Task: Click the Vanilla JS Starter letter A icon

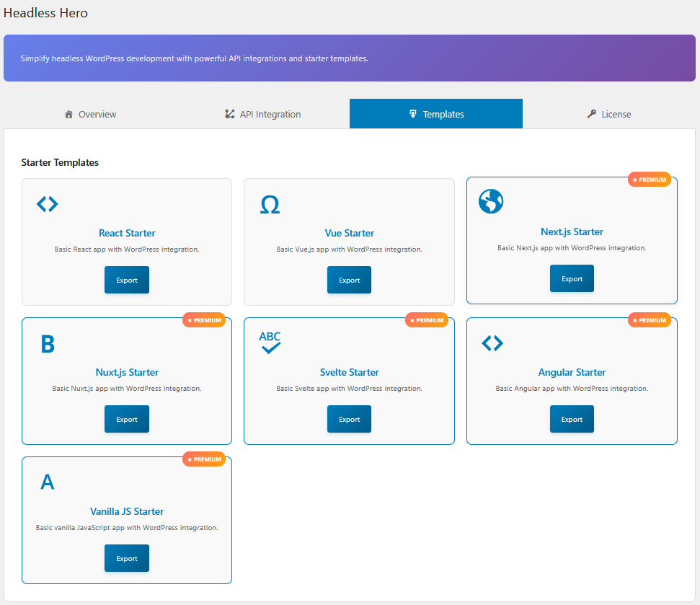Action: coord(48,482)
